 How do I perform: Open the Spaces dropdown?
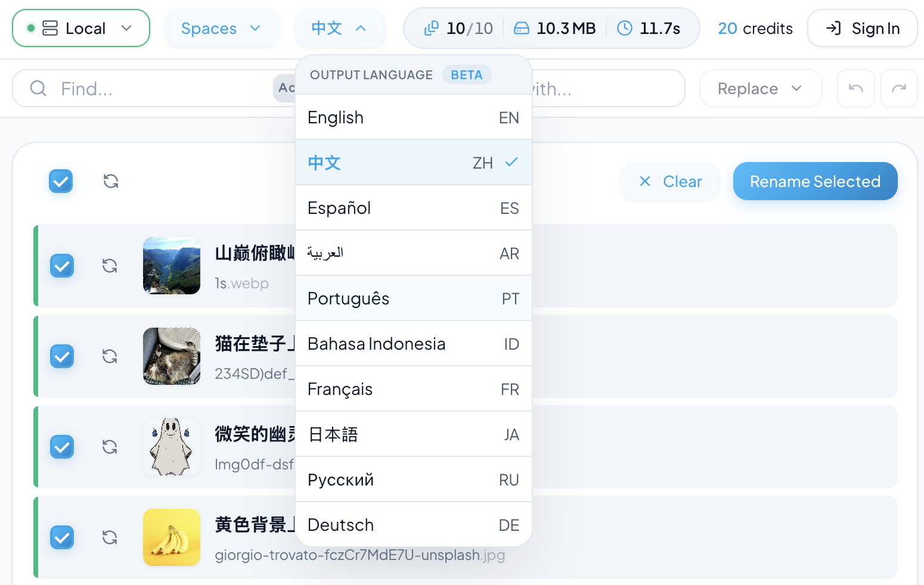[x=222, y=28]
